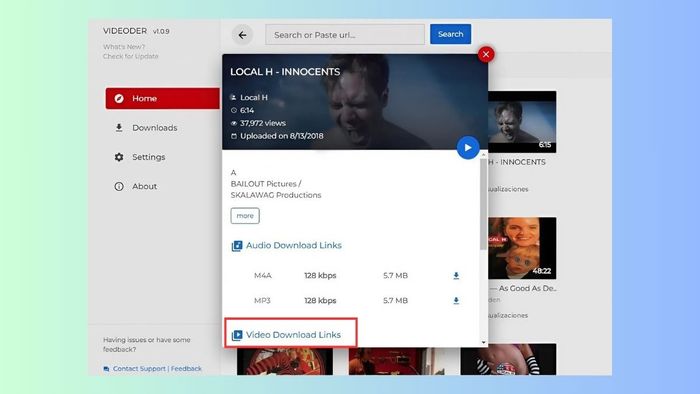The image size is (700, 394).
Task: Click the Uploaded on 8/13/2018 text
Action: 282,136
